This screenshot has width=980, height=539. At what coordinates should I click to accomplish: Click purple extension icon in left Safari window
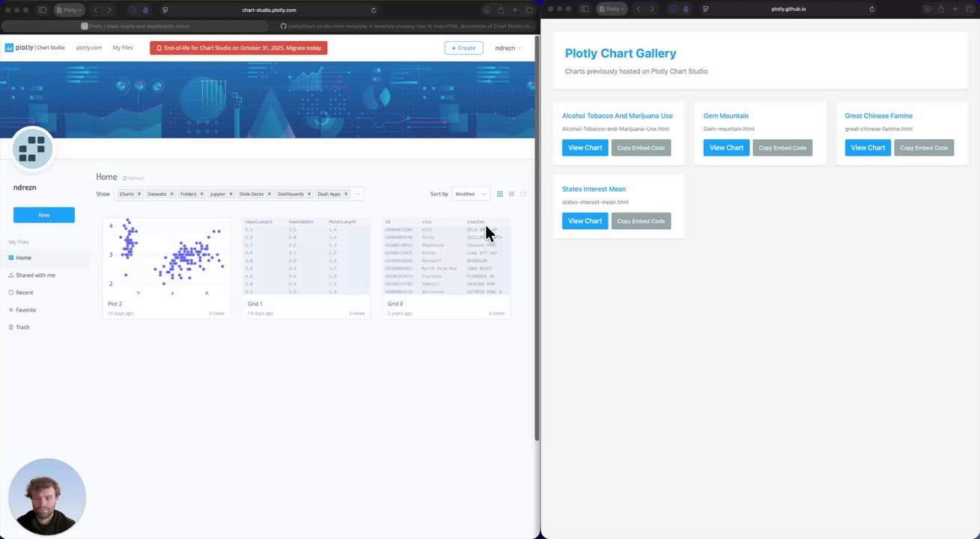[145, 10]
